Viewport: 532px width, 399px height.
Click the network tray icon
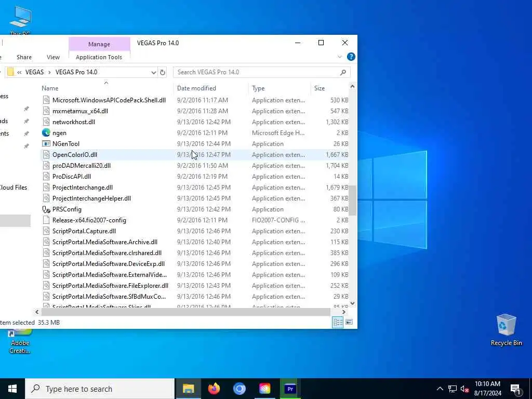453,389
